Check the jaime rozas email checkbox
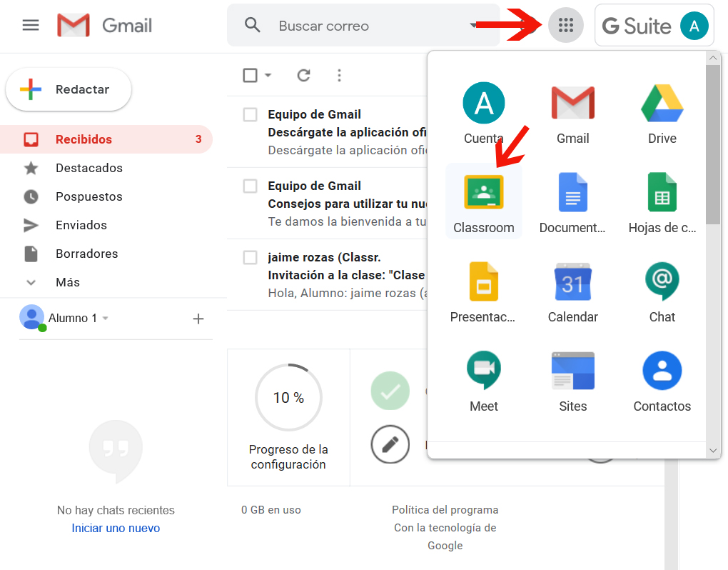 251,257
